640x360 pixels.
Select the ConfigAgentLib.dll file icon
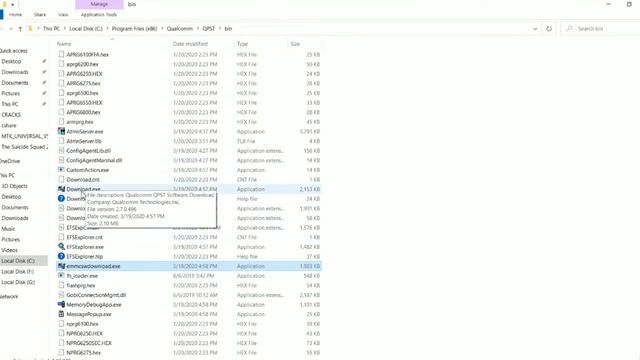click(x=61, y=151)
